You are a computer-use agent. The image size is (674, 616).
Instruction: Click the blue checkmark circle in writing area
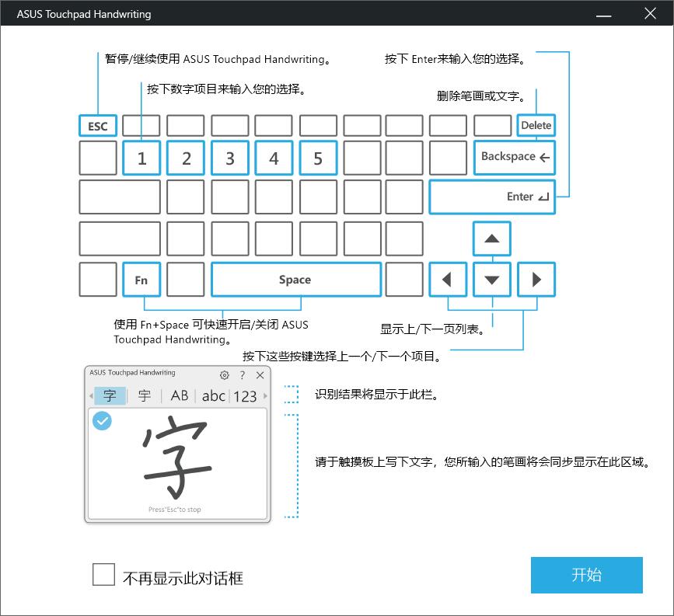click(102, 421)
